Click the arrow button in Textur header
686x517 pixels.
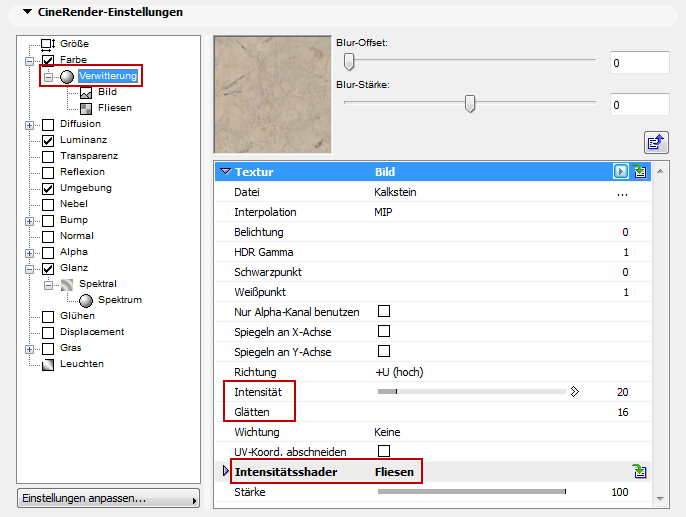[x=620, y=171]
